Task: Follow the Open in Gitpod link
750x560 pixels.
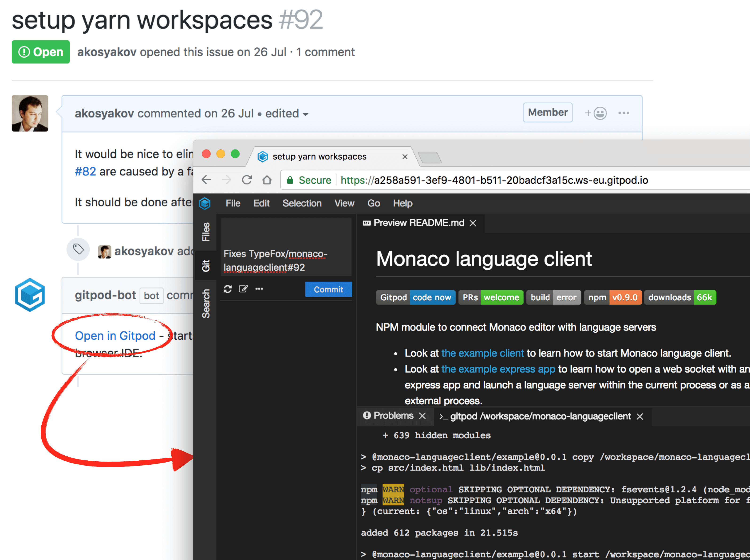Action: pyautogui.click(x=116, y=335)
